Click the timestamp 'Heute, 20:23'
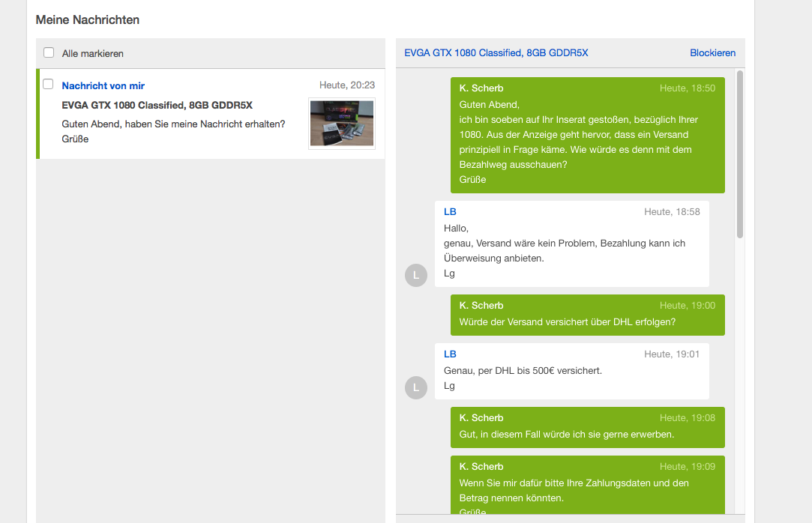812x523 pixels. [x=347, y=85]
